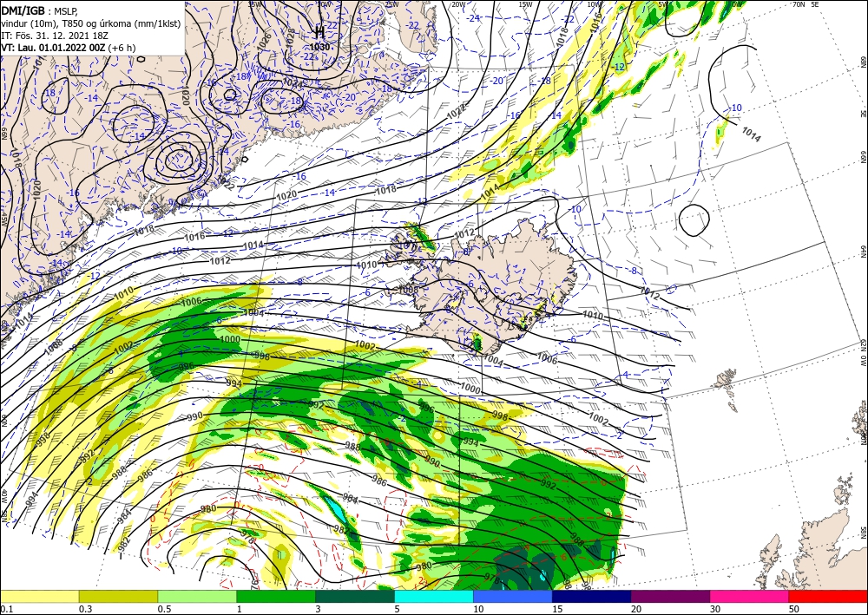Click the legend value 0.5
868x615 pixels.
coord(163,609)
